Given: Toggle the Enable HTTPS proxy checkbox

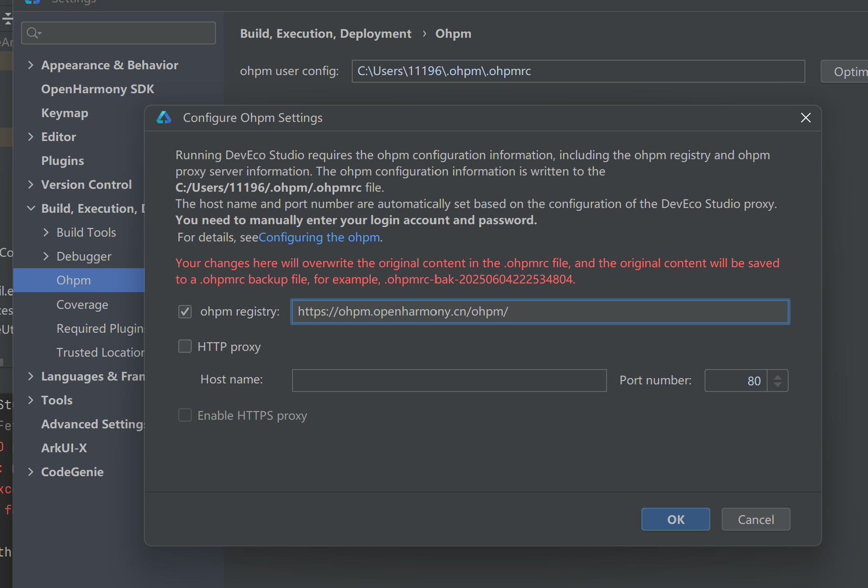Looking at the screenshot, I should pyautogui.click(x=185, y=415).
